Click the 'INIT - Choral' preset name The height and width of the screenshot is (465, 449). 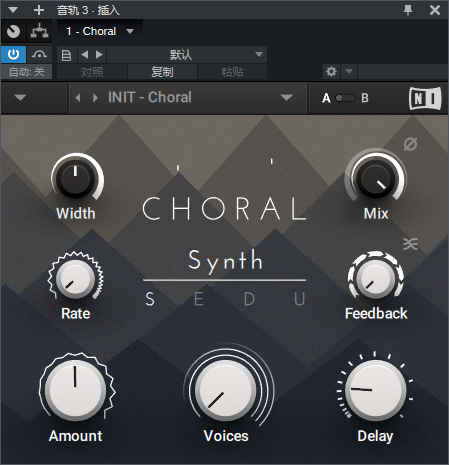coord(150,97)
